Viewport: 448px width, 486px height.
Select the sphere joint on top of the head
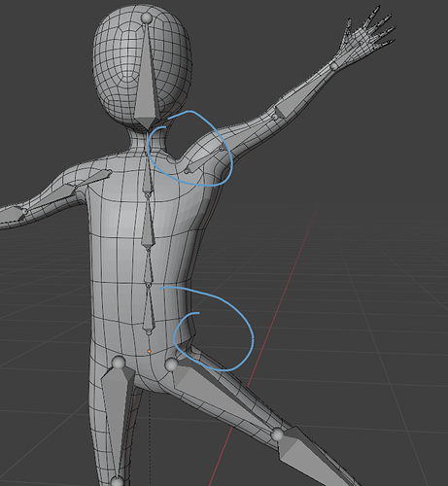147,18
